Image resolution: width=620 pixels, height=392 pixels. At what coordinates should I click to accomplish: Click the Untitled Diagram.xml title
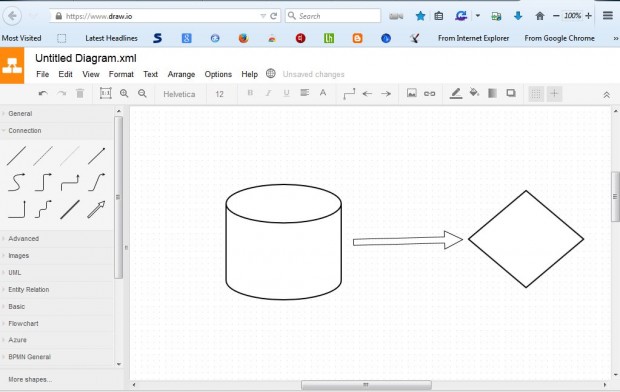86,59
